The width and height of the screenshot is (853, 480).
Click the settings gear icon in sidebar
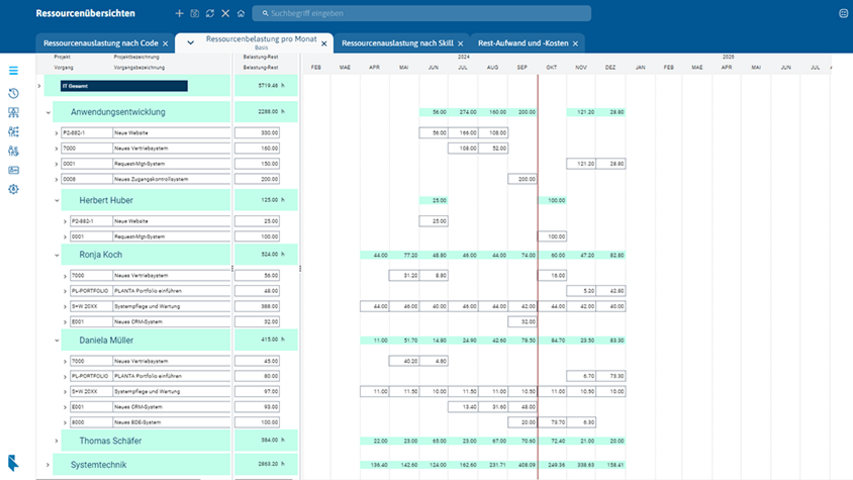pos(13,189)
